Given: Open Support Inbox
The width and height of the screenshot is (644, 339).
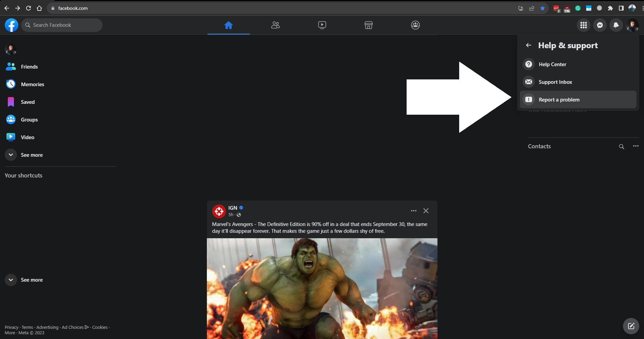Looking at the screenshot, I should point(578,82).
